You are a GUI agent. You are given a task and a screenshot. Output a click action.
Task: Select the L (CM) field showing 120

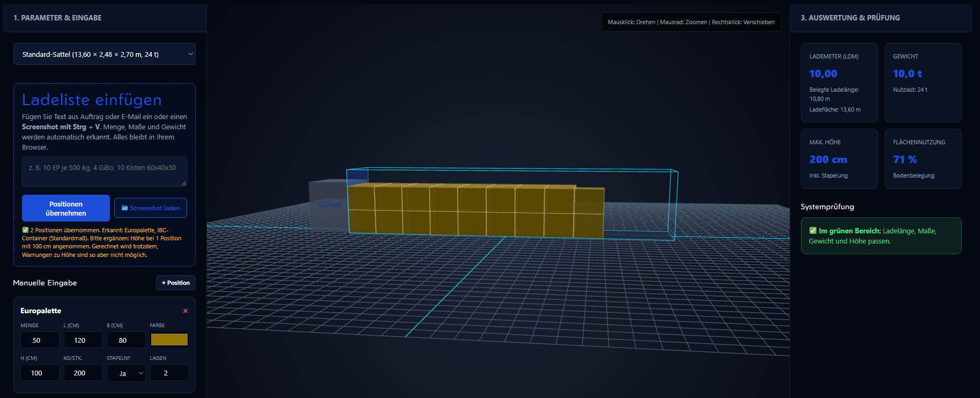(83, 340)
